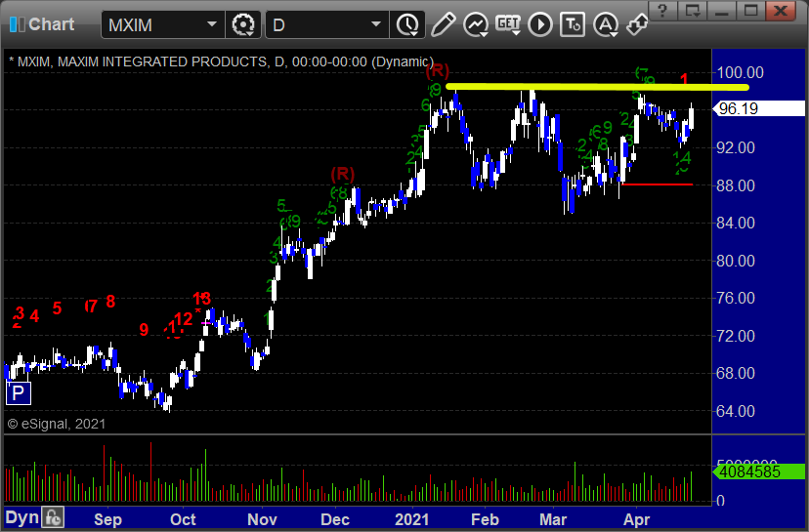Viewport: 809px width, 532px height.
Task: Open the studies chart-line icon
Action: 475,24
